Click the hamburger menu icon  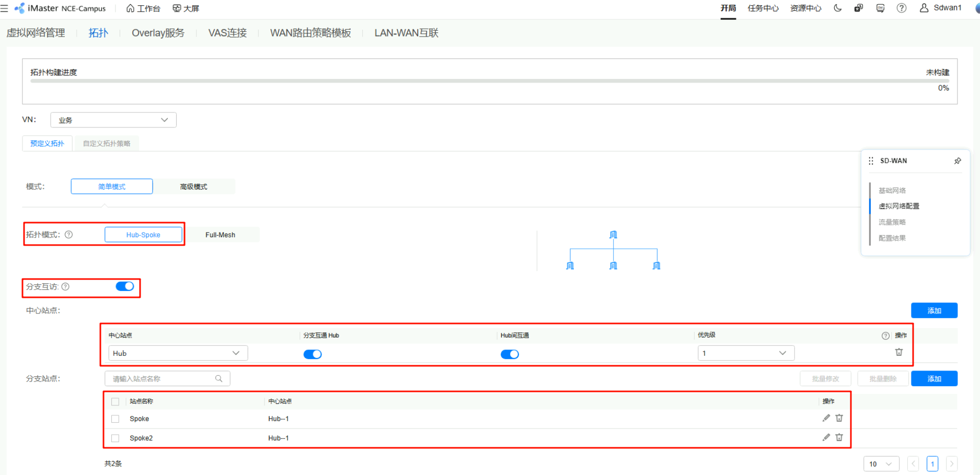tap(5, 8)
